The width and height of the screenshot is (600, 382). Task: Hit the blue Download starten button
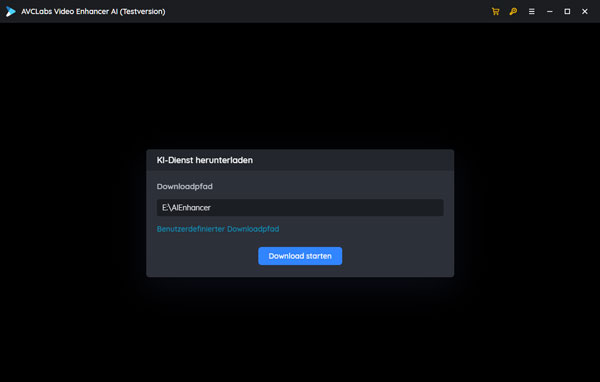300,256
